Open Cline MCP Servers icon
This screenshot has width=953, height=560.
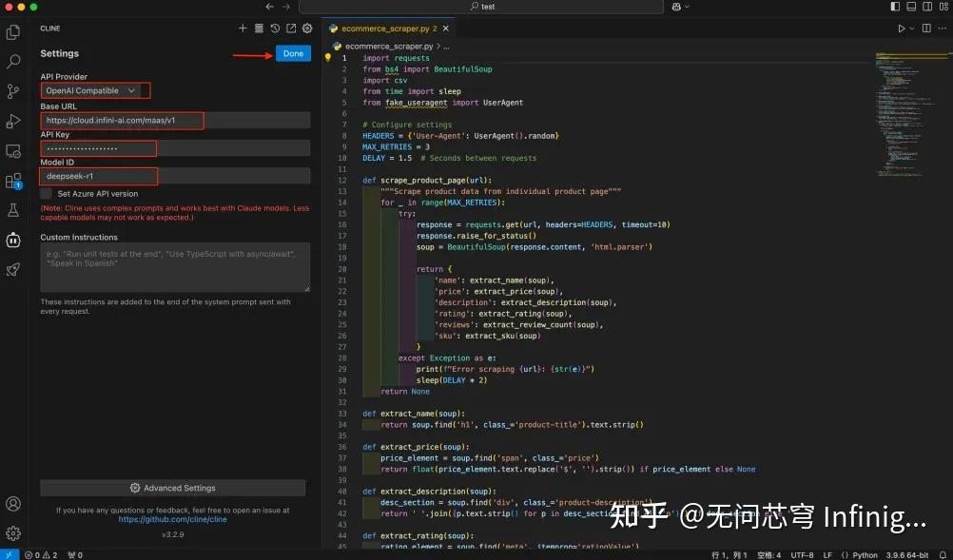(260, 29)
